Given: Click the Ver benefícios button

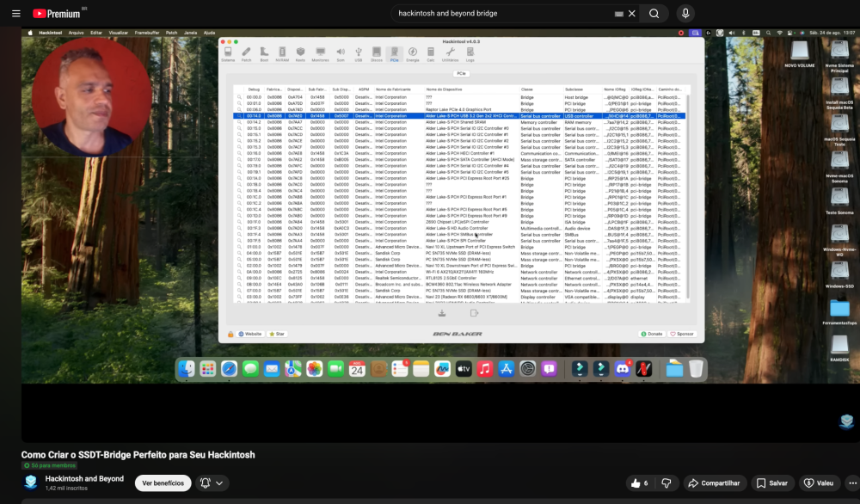Looking at the screenshot, I should point(163,483).
